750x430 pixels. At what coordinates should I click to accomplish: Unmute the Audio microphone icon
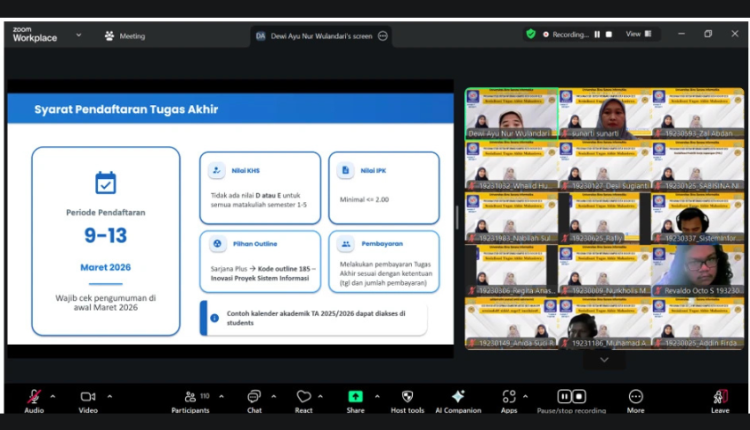click(34, 397)
